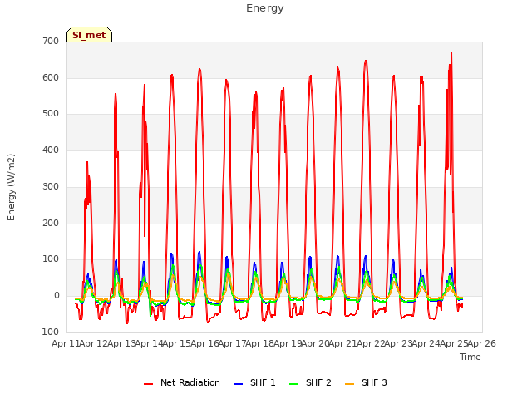
Task: Select the SHF 3 legend label
Action: pyautogui.click(x=374, y=382)
